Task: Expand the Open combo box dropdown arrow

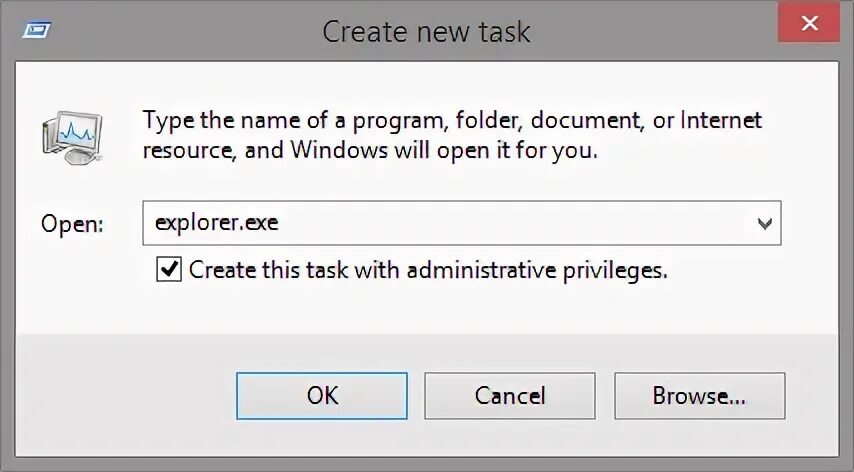Action: (x=765, y=223)
